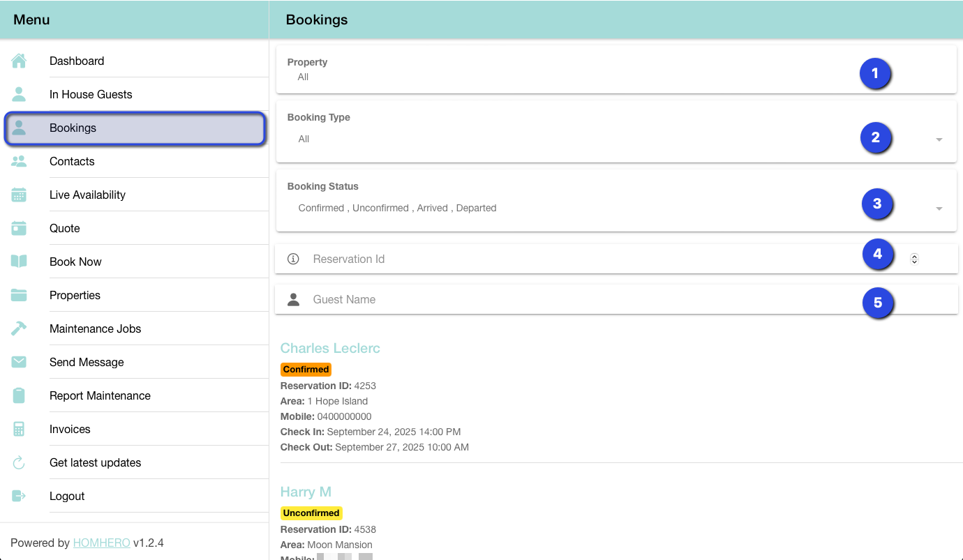Image resolution: width=963 pixels, height=560 pixels.
Task: Click Logout in the sidebar
Action: click(67, 497)
